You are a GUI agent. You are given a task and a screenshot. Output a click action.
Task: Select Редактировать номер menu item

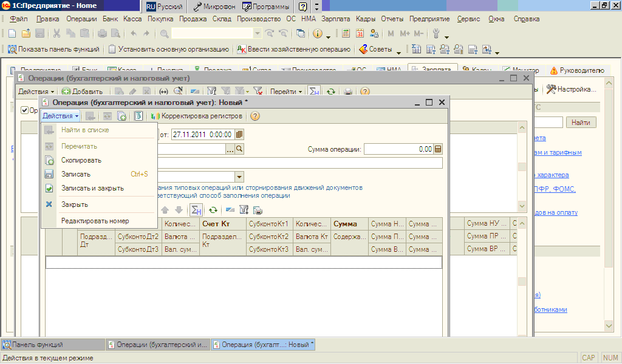point(98,221)
